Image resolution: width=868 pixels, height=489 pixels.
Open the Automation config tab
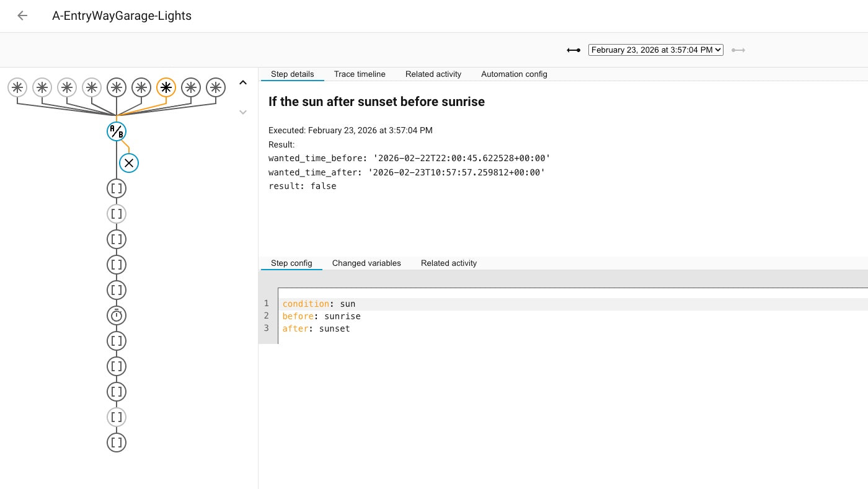(514, 74)
